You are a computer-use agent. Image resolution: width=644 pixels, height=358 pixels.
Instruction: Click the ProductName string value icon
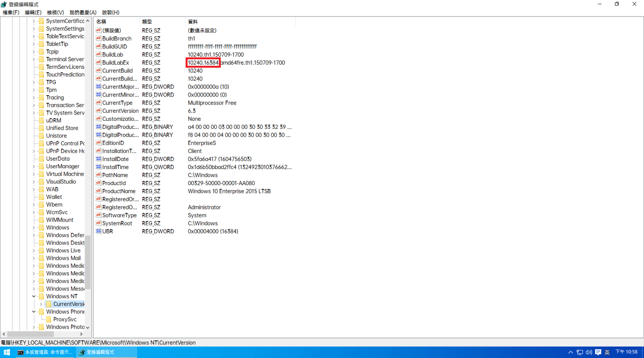(99, 191)
